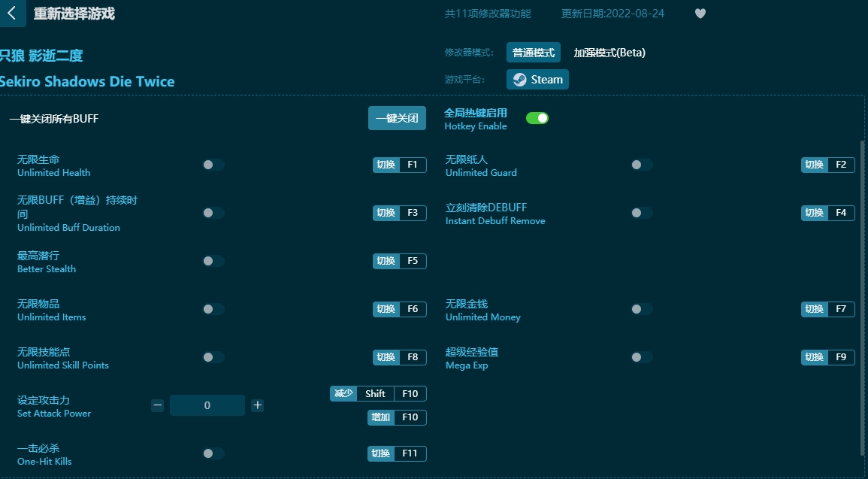Toggle Unlimited Guard switch

click(x=642, y=165)
